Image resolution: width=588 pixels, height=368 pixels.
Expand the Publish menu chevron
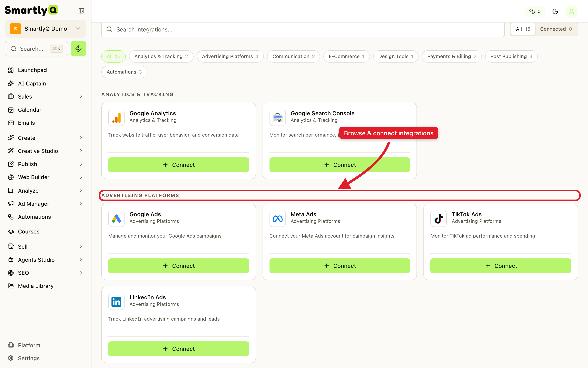(x=81, y=164)
